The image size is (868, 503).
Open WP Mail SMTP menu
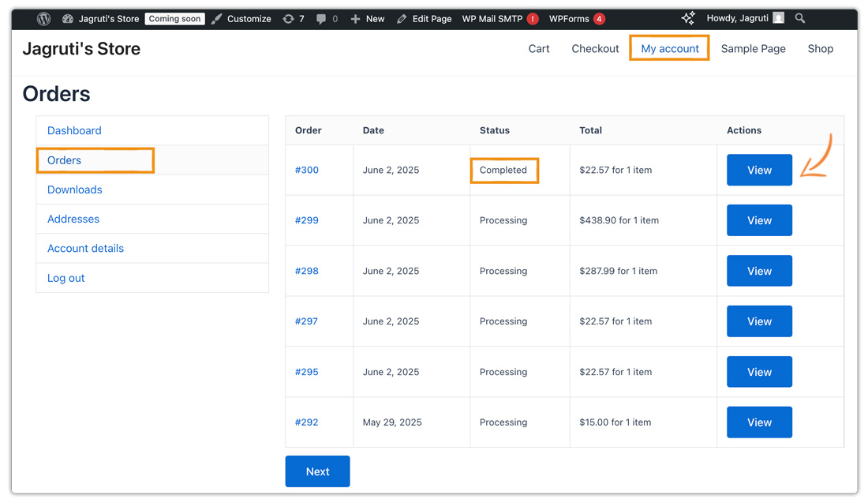pyautogui.click(x=492, y=19)
